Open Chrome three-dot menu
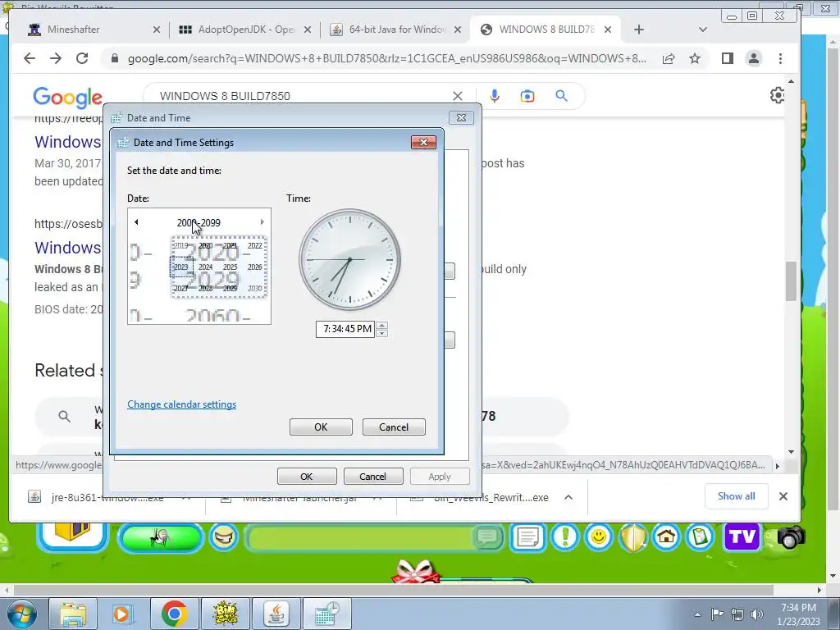840x630 pixels. 781,58
